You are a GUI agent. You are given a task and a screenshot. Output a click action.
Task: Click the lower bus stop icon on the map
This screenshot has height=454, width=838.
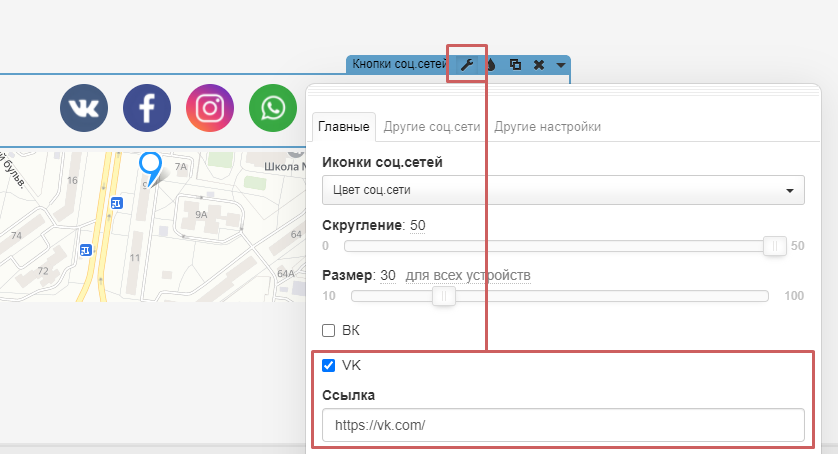[x=86, y=250]
